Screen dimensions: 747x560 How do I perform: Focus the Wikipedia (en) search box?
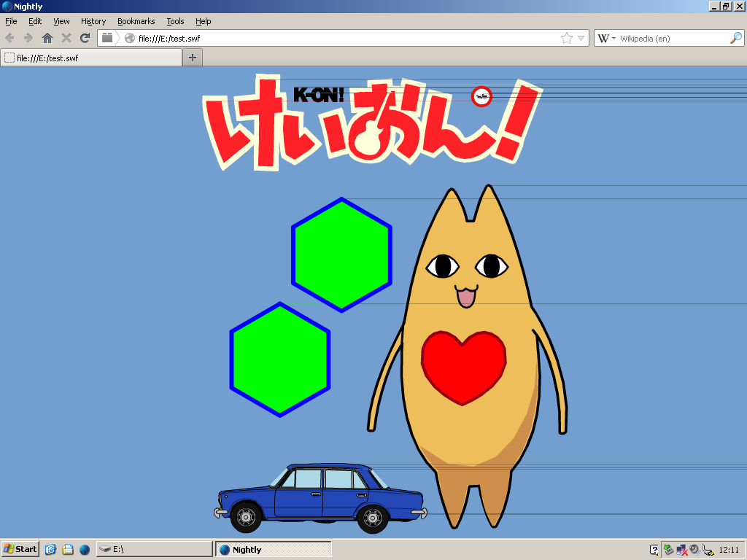671,38
